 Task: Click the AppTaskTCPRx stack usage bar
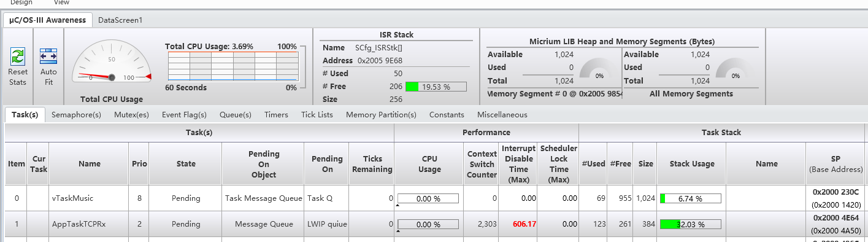[690, 224]
